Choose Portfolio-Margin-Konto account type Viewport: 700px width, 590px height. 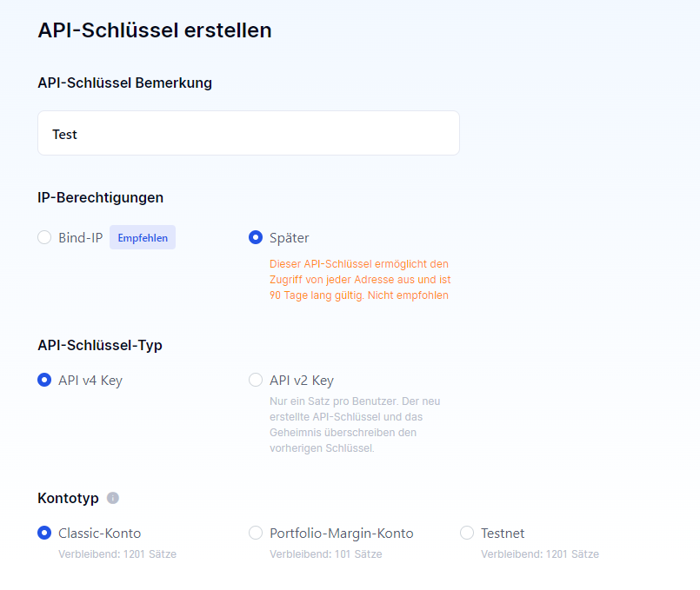click(x=256, y=533)
